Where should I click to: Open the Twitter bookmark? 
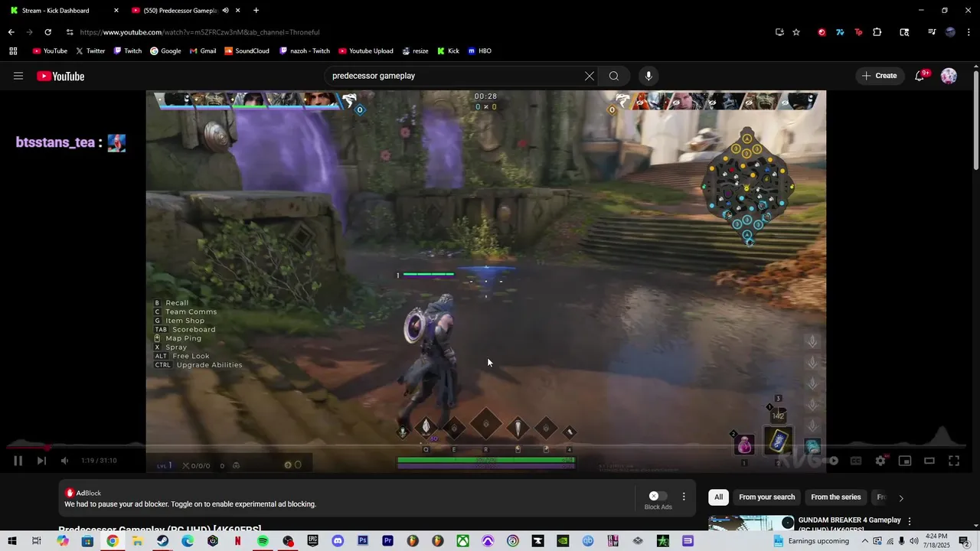coord(90,51)
